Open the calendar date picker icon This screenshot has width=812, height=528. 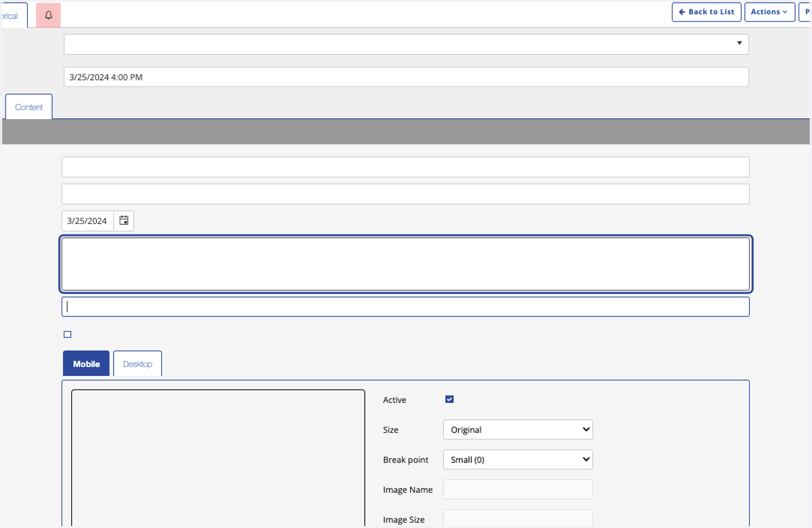pyautogui.click(x=124, y=220)
